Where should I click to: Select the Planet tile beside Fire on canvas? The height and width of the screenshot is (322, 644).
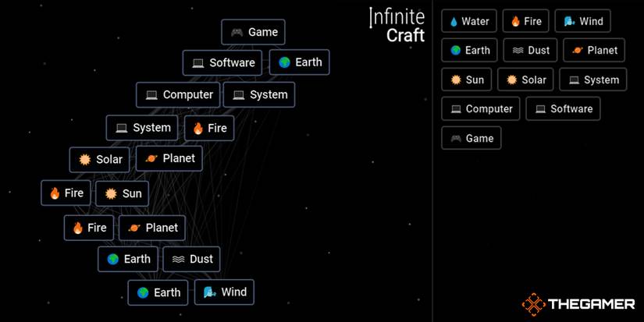pos(152,228)
